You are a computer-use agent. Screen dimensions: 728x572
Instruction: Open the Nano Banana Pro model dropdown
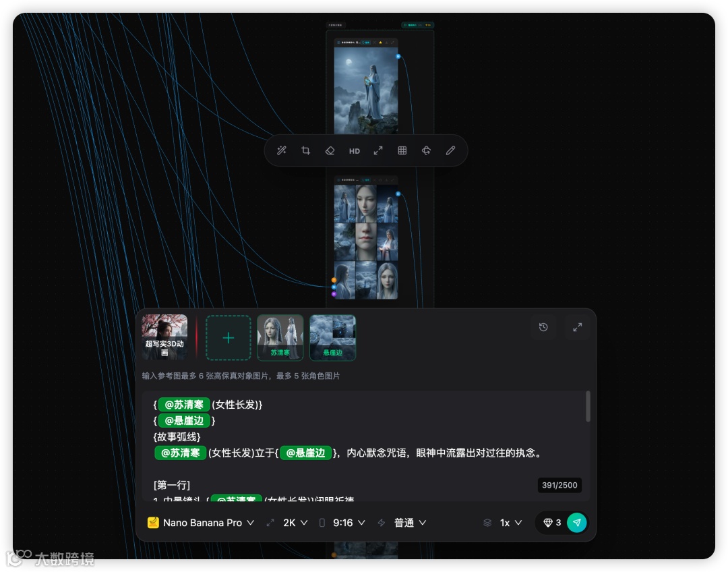tap(201, 523)
